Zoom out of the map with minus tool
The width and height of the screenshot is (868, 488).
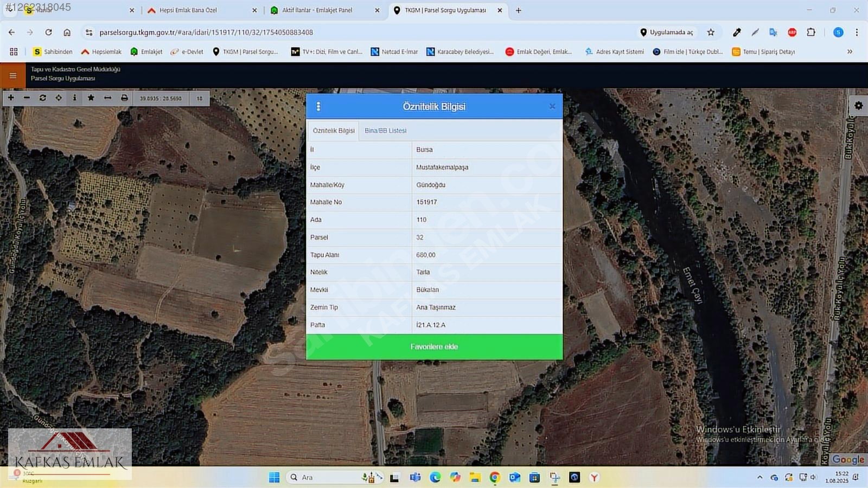coord(27,98)
